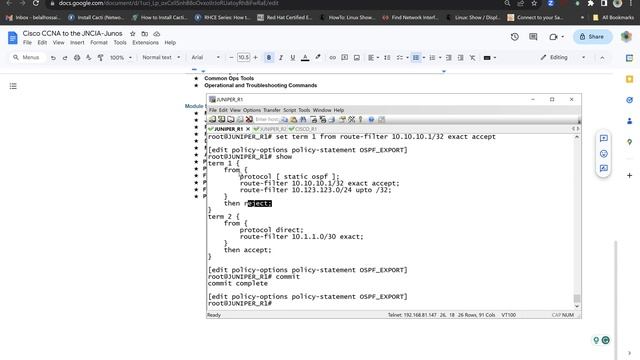
Task: Redo the last action in Docs
Action: 65,58
